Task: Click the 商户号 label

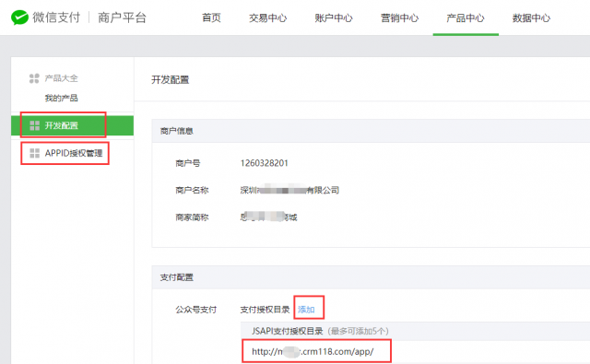Action: 188,163
